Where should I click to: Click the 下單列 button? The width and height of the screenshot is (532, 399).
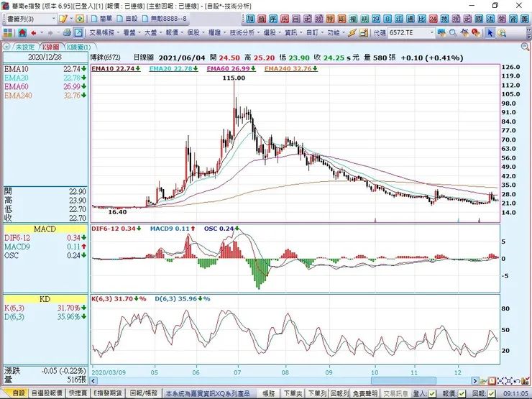point(317,393)
